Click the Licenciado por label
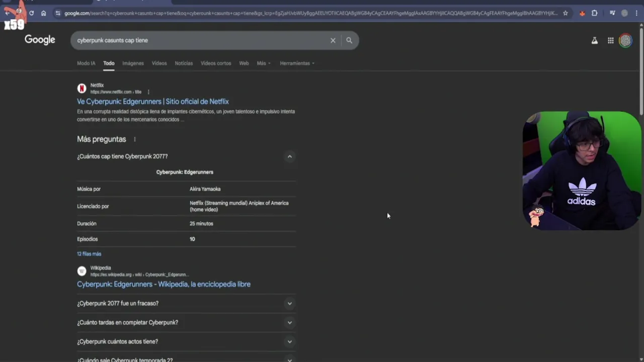This screenshot has width=644, height=362. 93,206
